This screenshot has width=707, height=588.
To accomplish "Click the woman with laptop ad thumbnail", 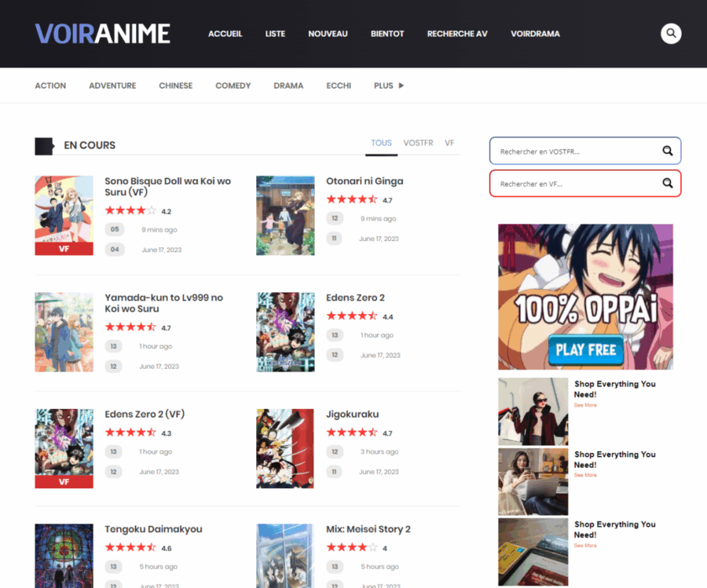I will click(533, 482).
